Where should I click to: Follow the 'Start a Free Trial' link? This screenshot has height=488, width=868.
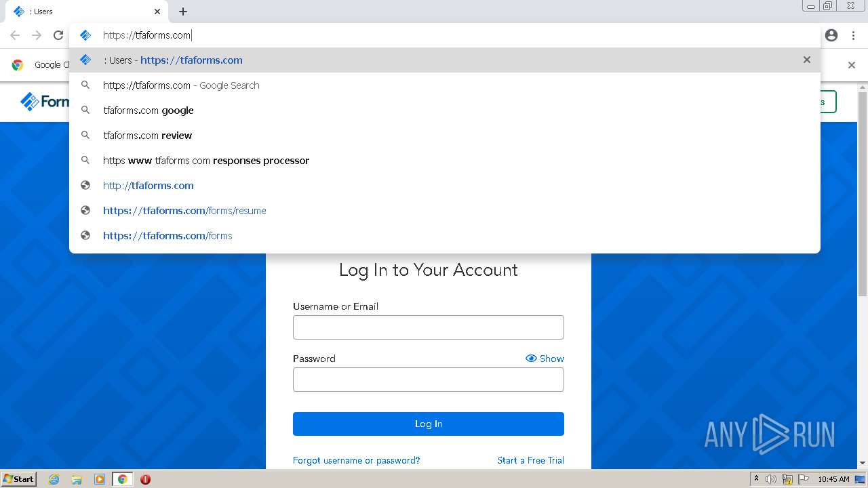coord(531,460)
